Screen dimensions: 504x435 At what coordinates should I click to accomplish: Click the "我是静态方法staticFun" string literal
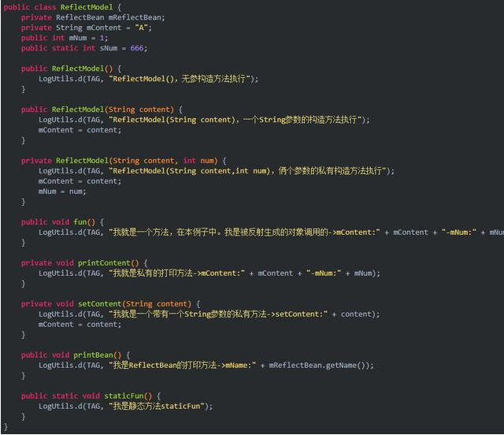(x=160, y=407)
